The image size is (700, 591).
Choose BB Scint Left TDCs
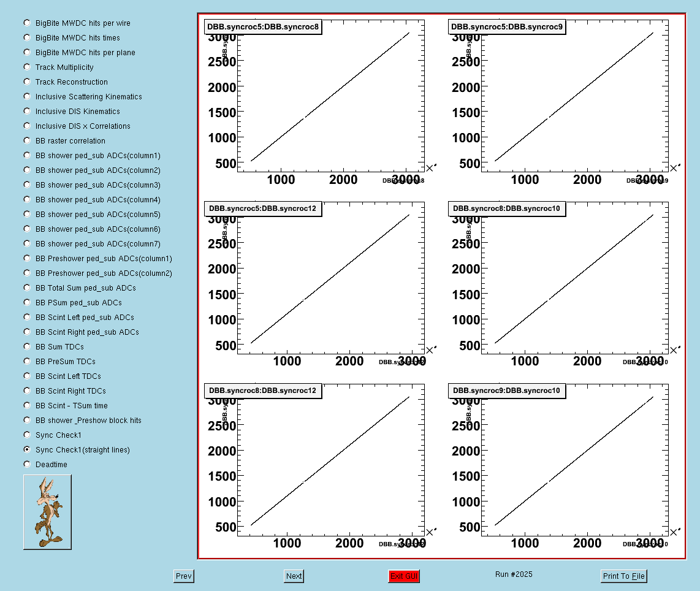(x=27, y=376)
